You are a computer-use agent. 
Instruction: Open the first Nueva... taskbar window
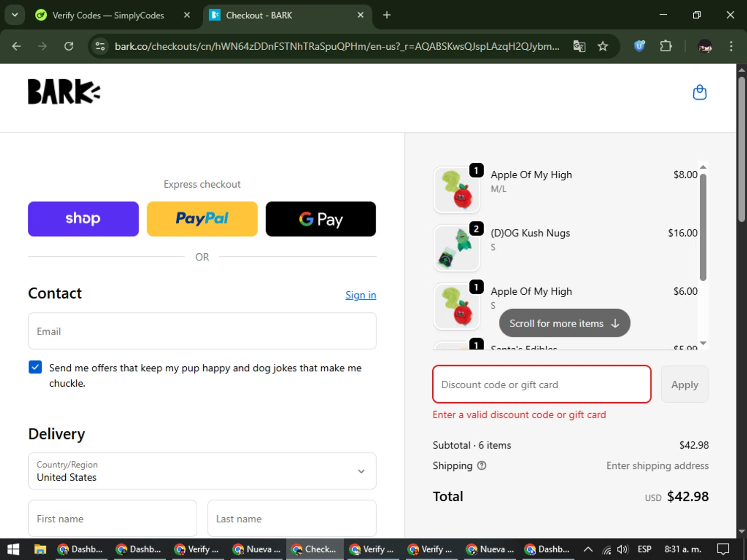click(256, 549)
